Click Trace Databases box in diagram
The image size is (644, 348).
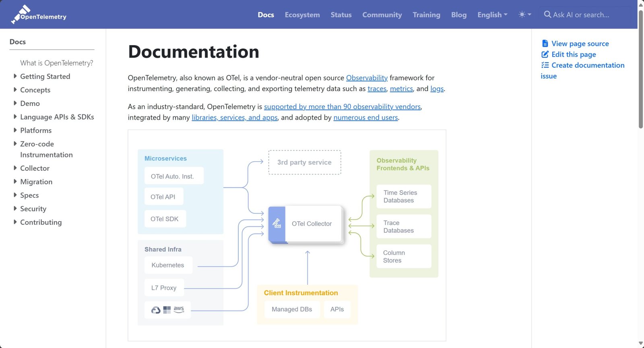[x=404, y=226]
